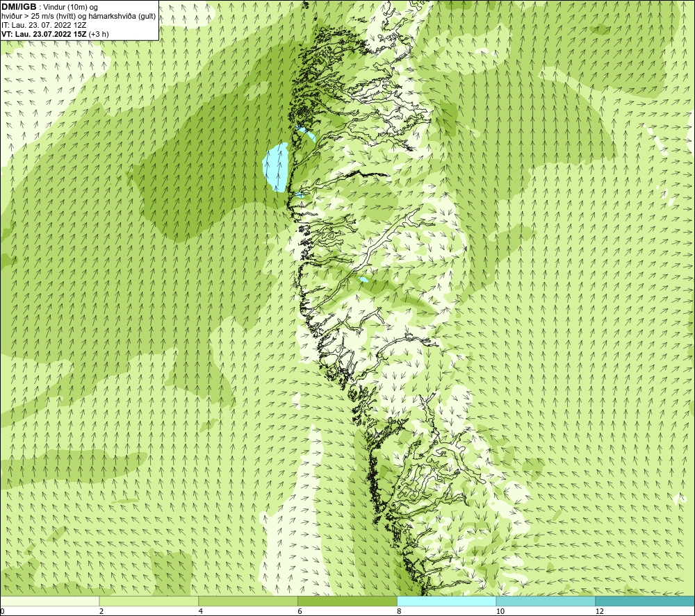Click the legend scale label 10
Image resolution: width=695 pixels, height=616 pixels.
(500, 612)
